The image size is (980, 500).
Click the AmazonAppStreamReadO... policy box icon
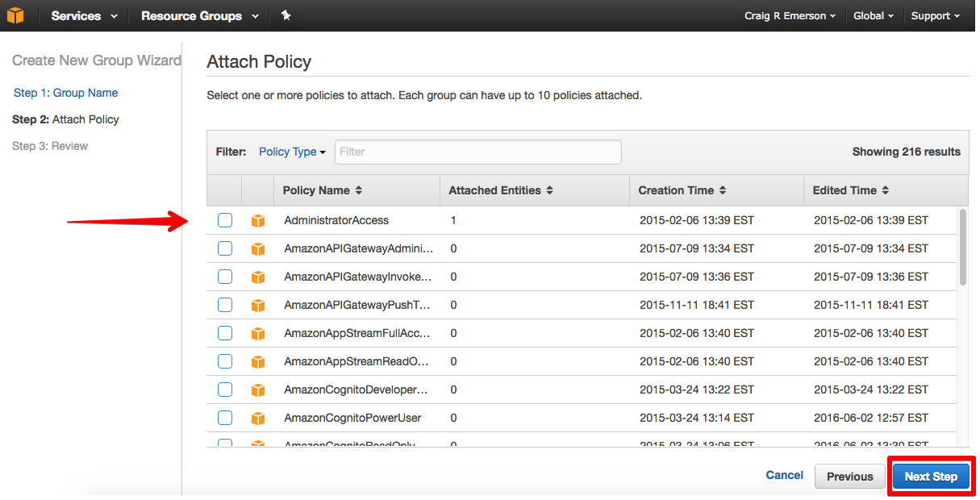258,361
